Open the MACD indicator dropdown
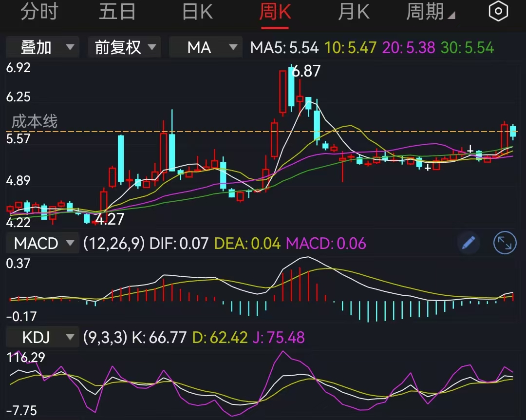 pos(70,243)
